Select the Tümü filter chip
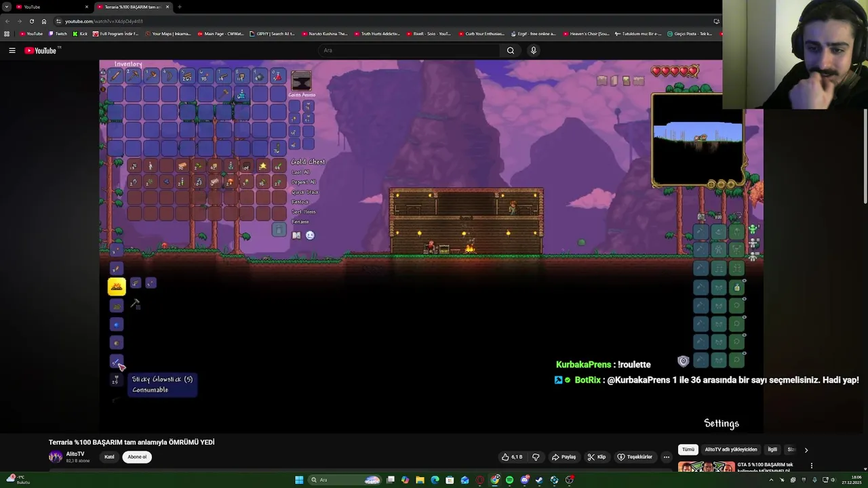The image size is (868, 488). (688, 449)
